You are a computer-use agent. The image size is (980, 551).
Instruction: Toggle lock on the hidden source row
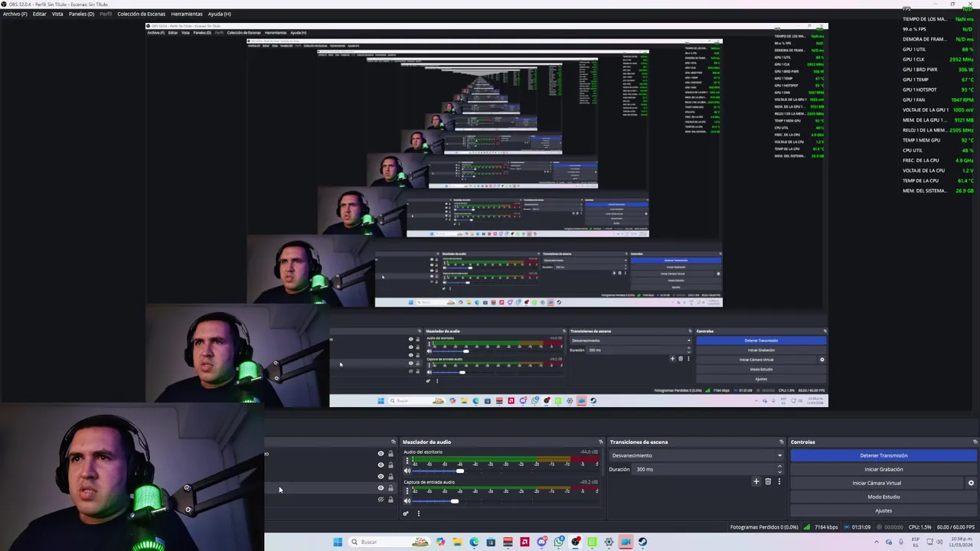click(x=390, y=500)
